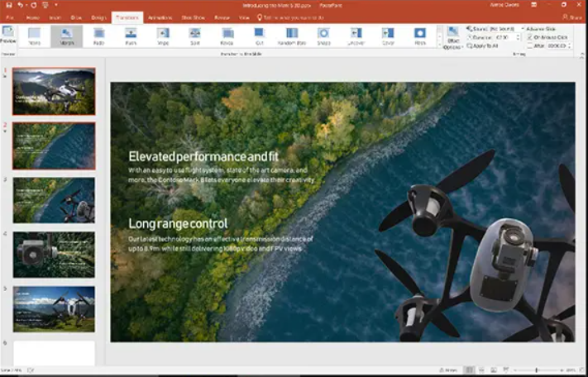The image size is (588, 377).
Task: Adjust the Duration spinner arrows
Action: click(519, 37)
